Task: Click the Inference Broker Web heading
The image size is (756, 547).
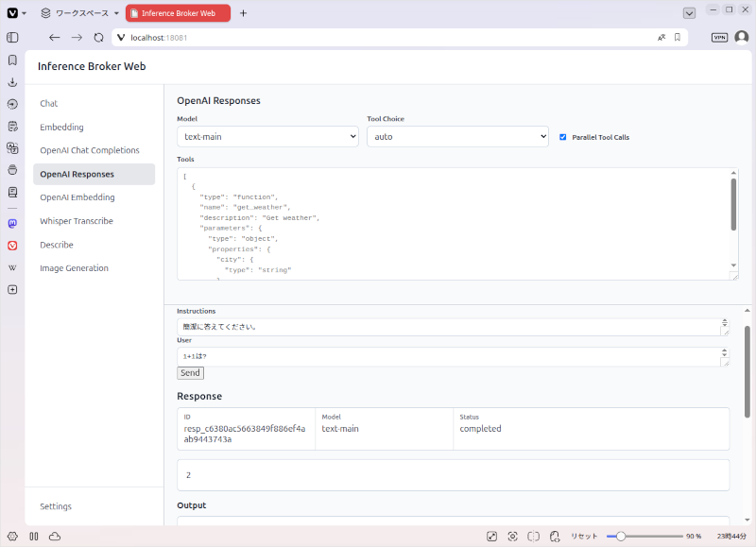Action: coord(92,66)
